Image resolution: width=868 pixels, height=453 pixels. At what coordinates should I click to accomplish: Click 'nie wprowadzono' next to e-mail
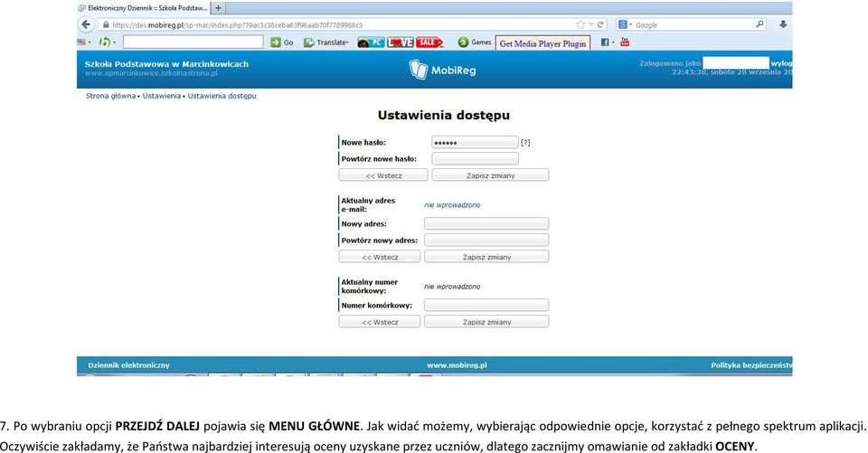click(x=452, y=205)
